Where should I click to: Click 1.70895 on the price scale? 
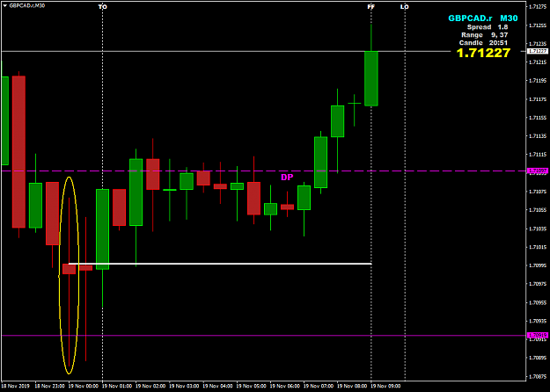pyautogui.click(x=538, y=358)
